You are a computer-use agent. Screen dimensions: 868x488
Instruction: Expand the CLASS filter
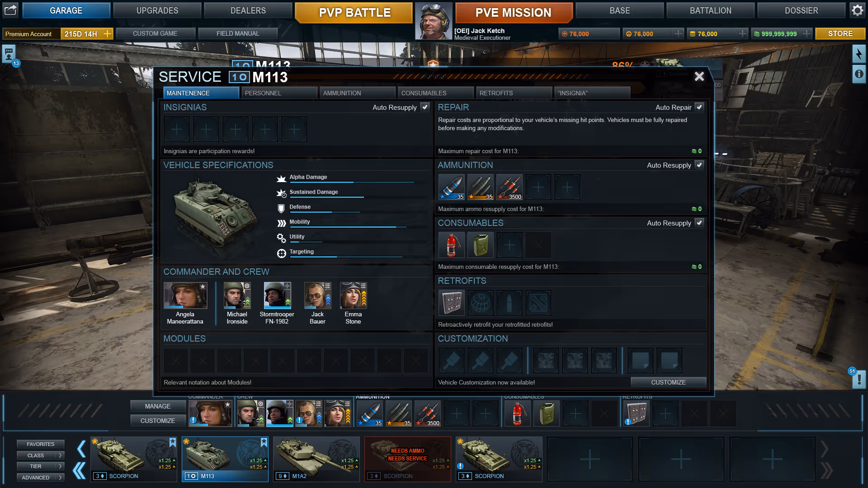pyautogui.click(x=40, y=455)
